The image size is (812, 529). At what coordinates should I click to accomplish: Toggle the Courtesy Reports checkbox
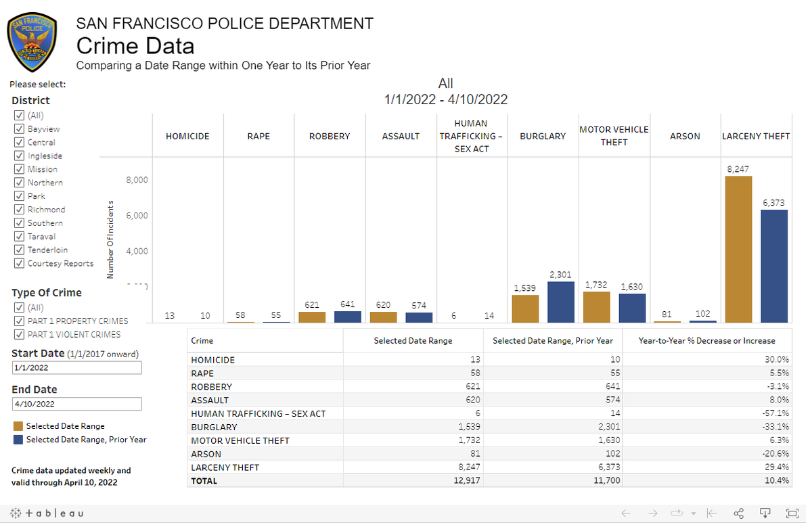(19, 263)
